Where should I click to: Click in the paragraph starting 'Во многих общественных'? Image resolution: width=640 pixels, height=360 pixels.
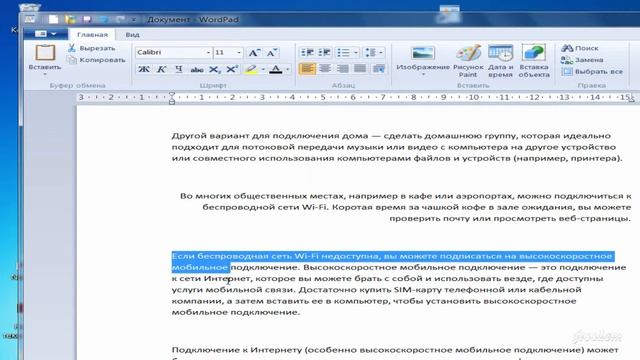(x=405, y=207)
